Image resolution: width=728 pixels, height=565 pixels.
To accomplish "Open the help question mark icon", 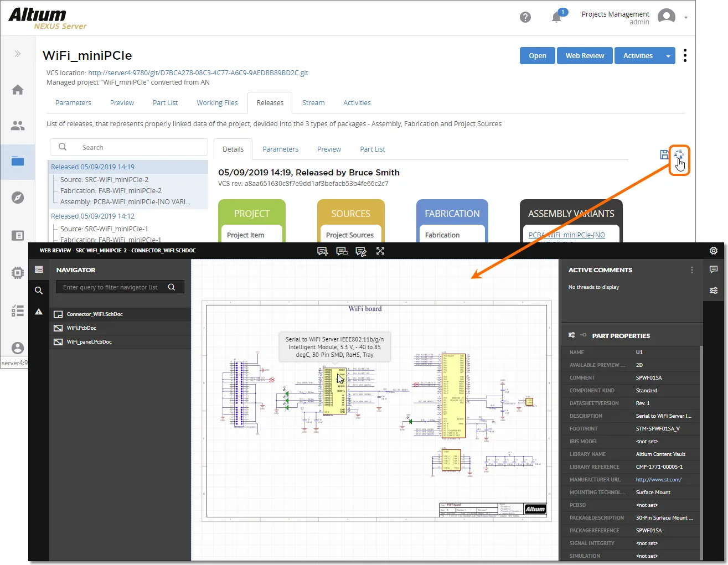I will [x=525, y=17].
